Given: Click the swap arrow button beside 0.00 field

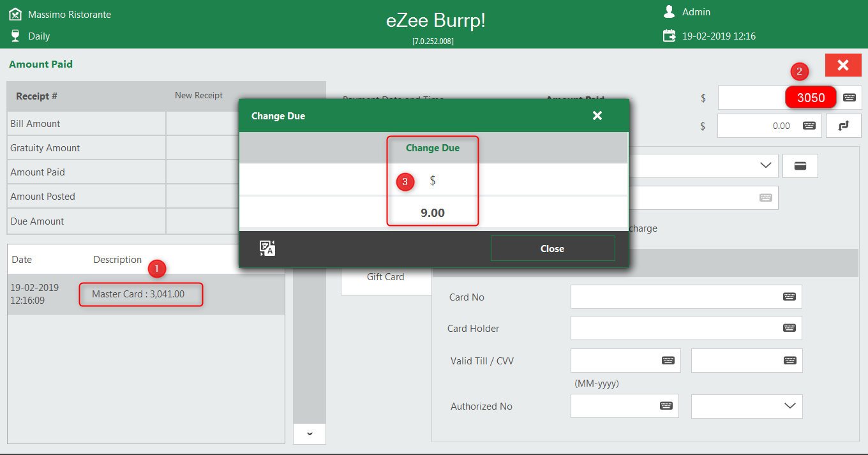Looking at the screenshot, I should click(844, 126).
